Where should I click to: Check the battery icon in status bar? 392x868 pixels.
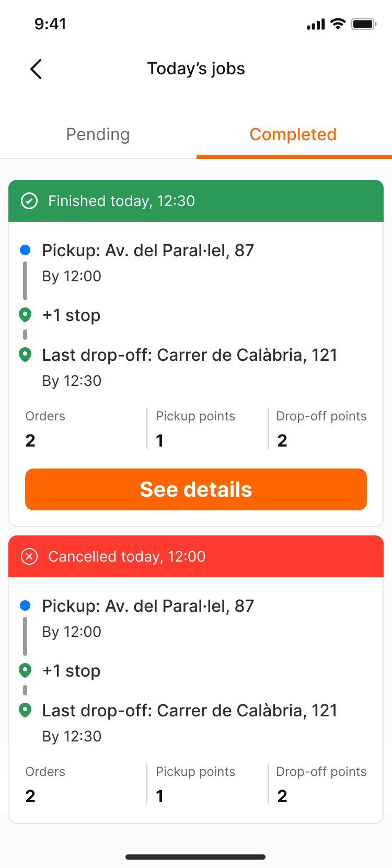364,24
